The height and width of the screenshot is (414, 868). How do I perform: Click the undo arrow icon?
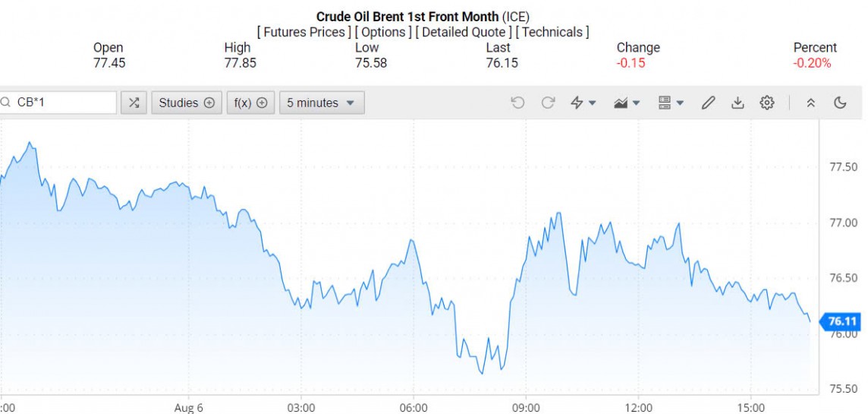point(518,103)
